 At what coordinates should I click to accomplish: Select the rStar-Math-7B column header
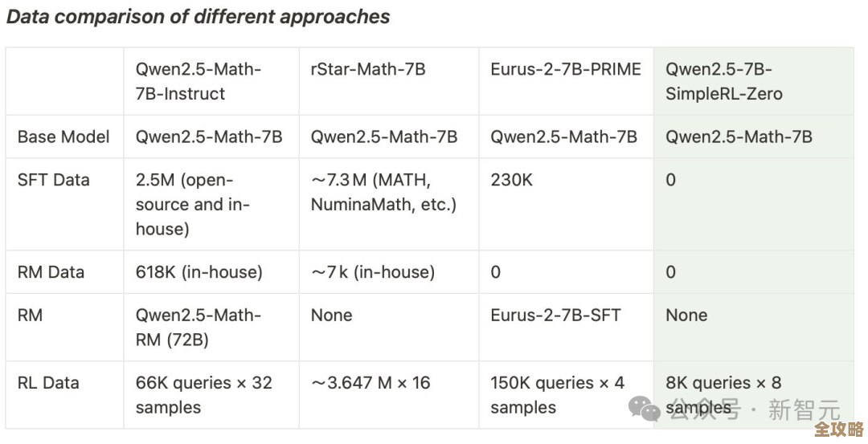pos(368,69)
